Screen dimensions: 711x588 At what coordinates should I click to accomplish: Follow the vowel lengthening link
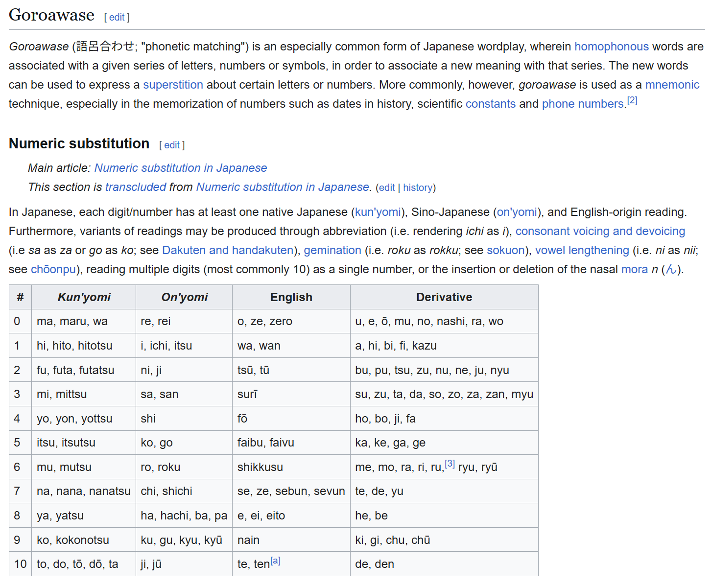pyautogui.click(x=582, y=250)
